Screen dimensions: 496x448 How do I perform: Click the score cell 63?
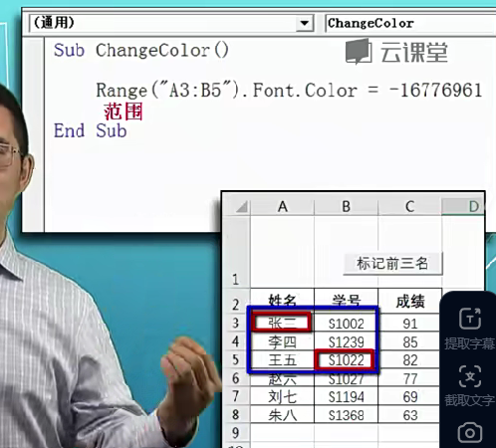click(409, 415)
